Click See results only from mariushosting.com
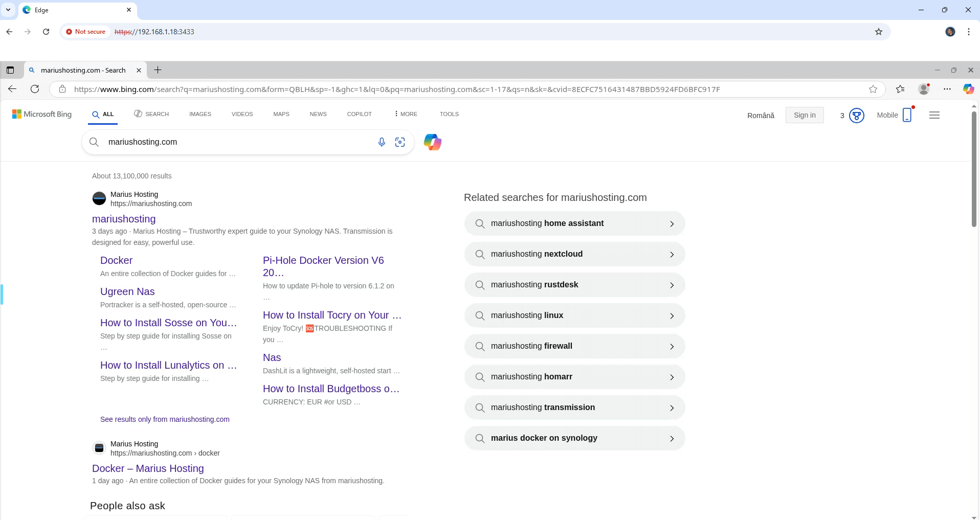Viewport: 980px width, 520px height. click(x=165, y=419)
